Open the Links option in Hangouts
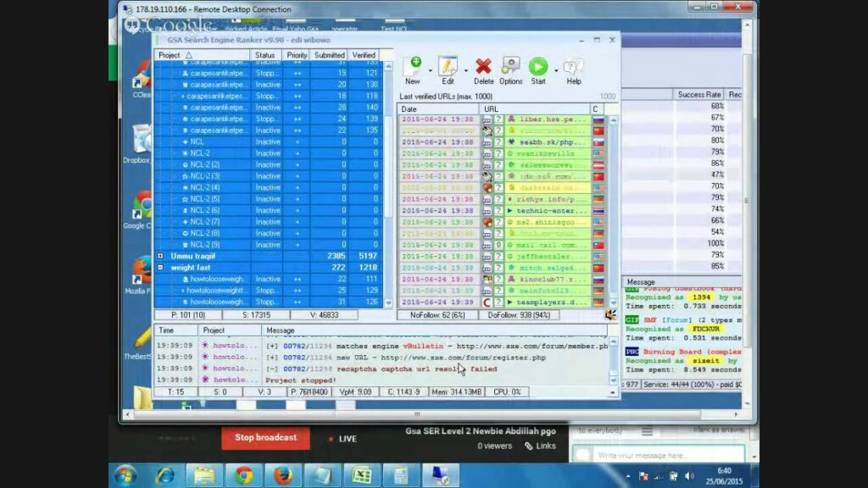The height and width of the screenshot is (488, 868). pyautogui.click(x=540, y=446)
